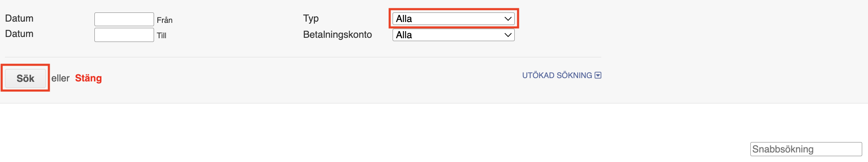
Task: Click the Från label next to the date field
Action: [164, 20]
